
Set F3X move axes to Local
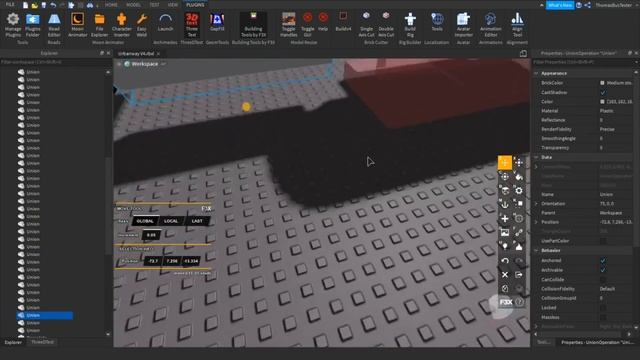click(171, 221)
